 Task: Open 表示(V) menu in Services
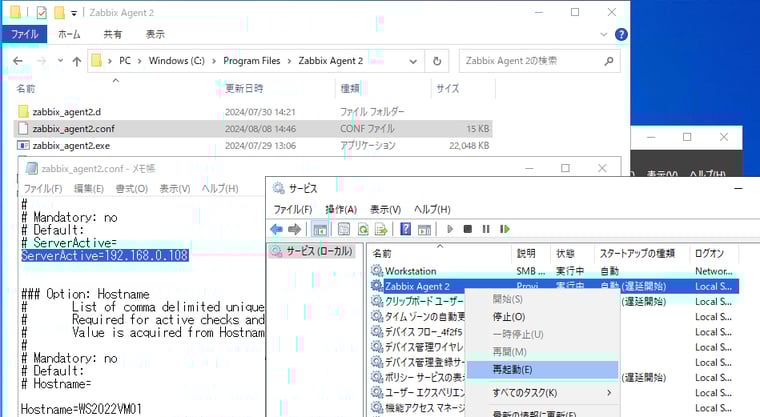pyautogui.click(x=385, y=209)
